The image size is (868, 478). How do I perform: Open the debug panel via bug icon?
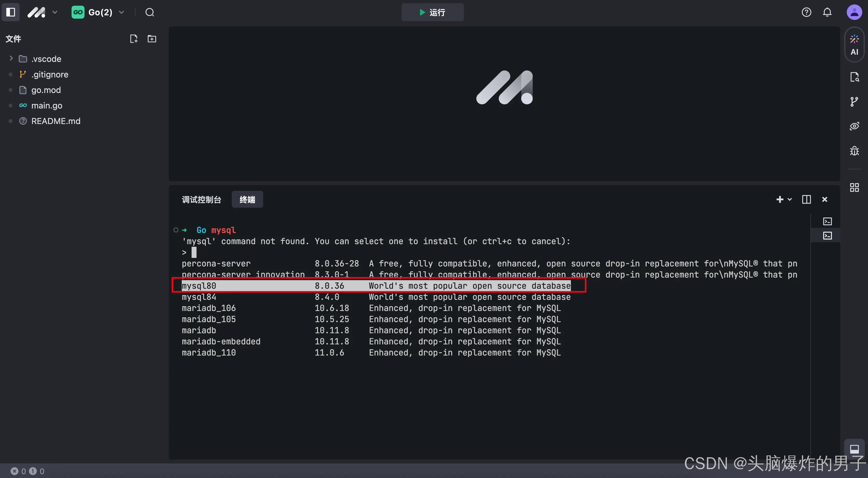click(x=855, y=151)
